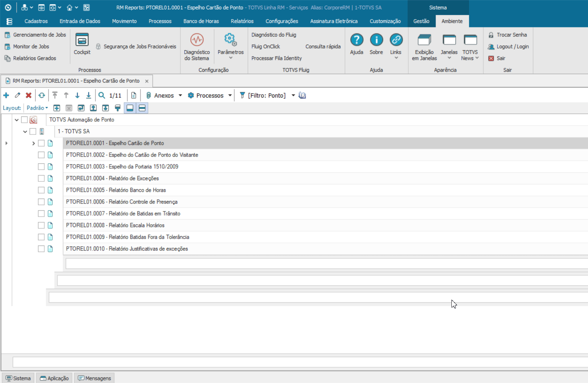Screen dimensions: 588x383
Task: Click the refresh icon in toolbar
Action: point(42,95)
